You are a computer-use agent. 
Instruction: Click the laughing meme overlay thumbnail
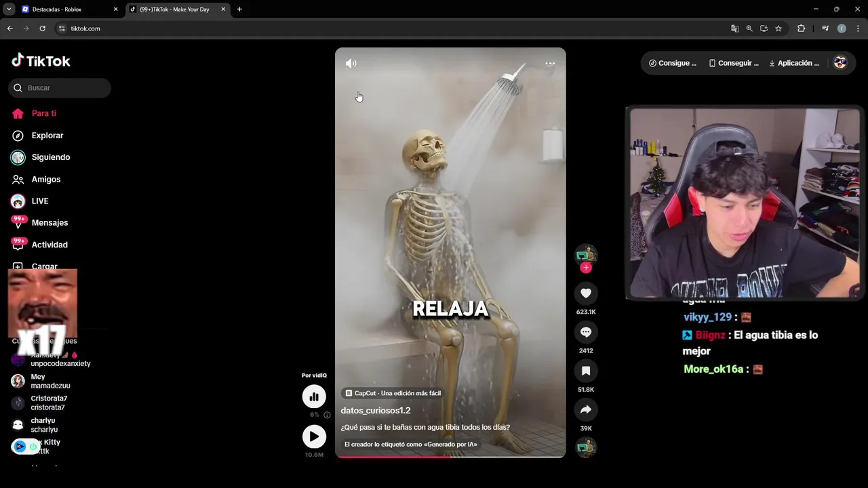pyautogui.click(x=43, y=303)
